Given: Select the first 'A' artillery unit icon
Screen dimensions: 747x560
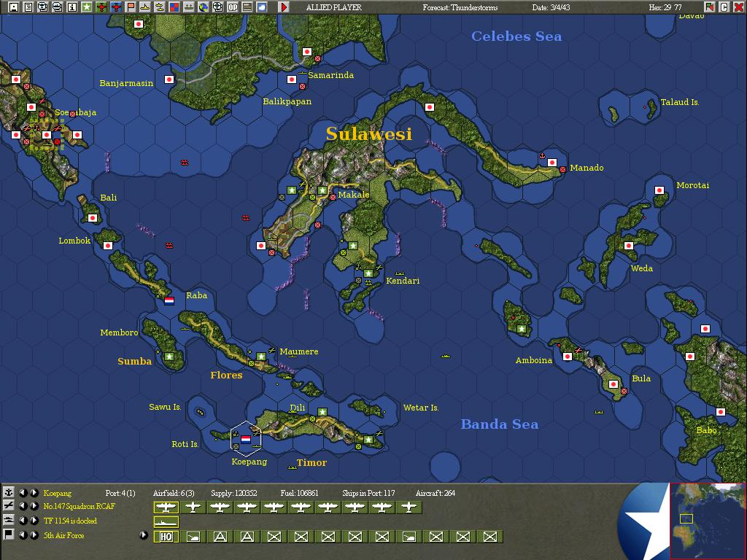Looking at the screenshot, I should pyautogui.click(x=220, y=537).
